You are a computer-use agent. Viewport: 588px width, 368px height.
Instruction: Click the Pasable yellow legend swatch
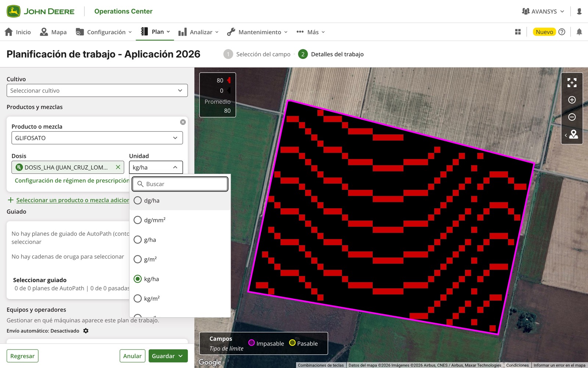click(x=293, y=343)
